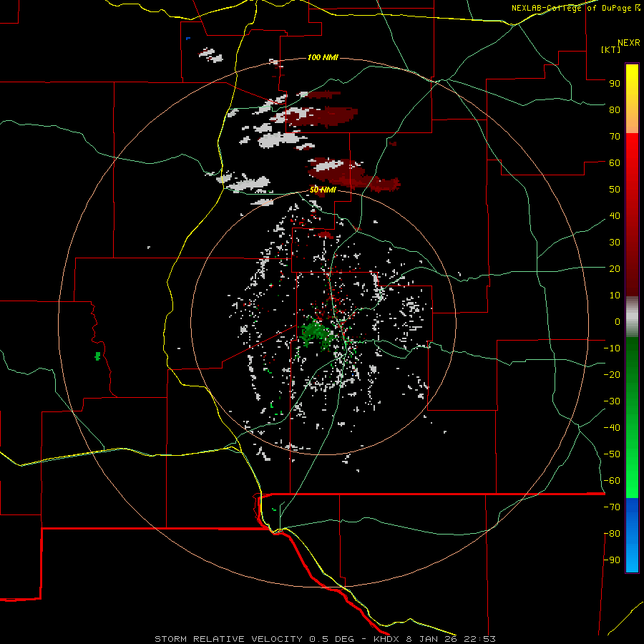Click the small blue pixel in the upper-left area
The height and width of the screenshot is (644, 644).
(x=188, y=39)
